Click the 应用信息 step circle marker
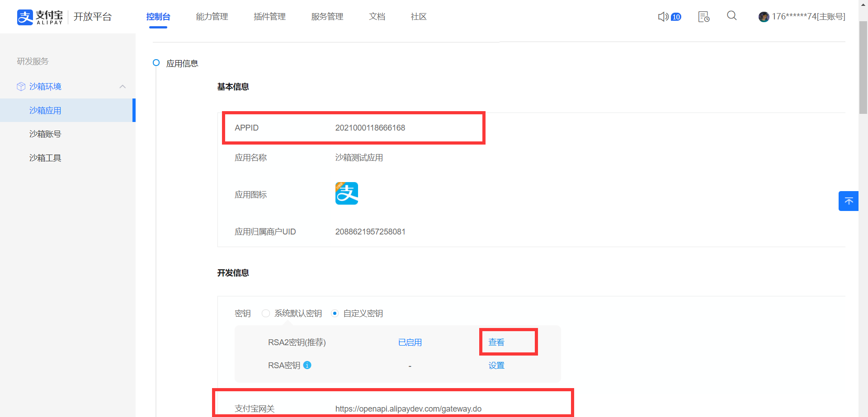The image size is (868, 417). coord(156,63)
